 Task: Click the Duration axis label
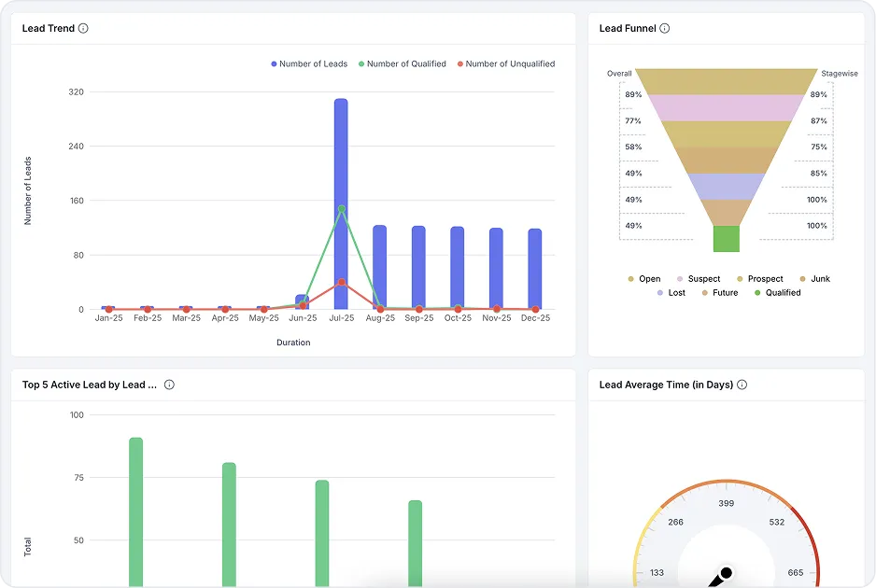pos(293,343)
